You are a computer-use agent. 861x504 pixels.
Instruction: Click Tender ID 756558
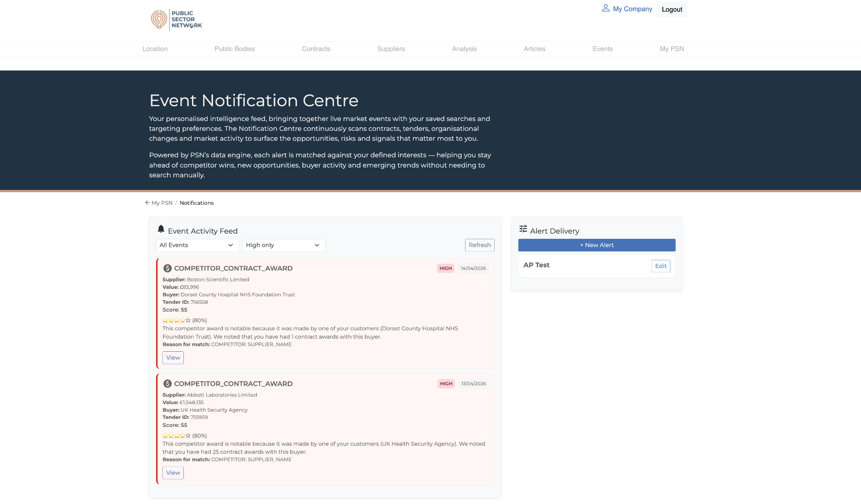pos(199,302)
